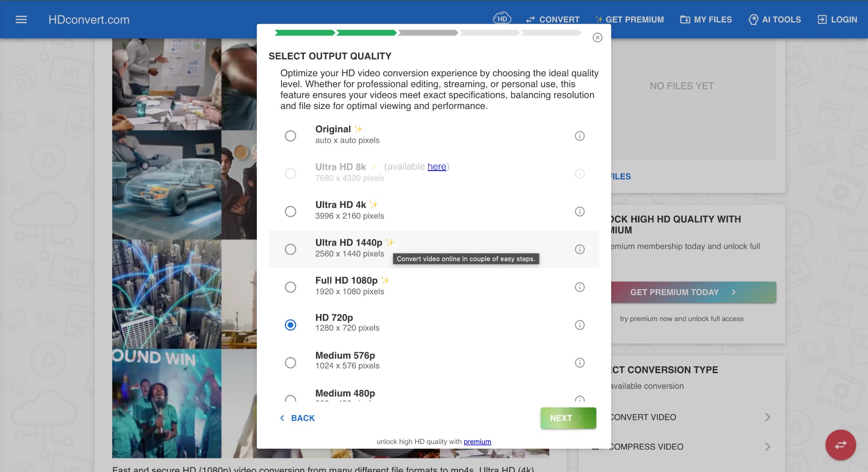Screen dimensions: 868x472
Task: Select Ultra HD 4k radio button
Action: click(290, 212)
